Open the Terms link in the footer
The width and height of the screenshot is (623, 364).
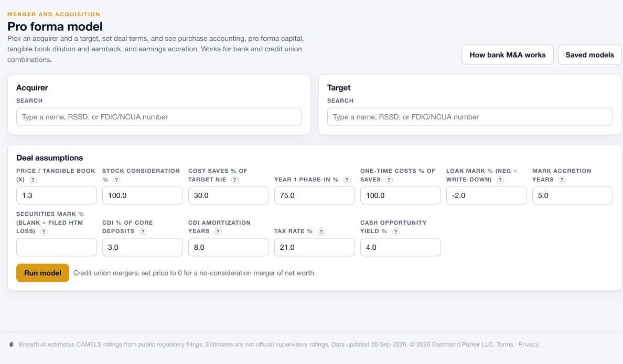click(504, 344)
